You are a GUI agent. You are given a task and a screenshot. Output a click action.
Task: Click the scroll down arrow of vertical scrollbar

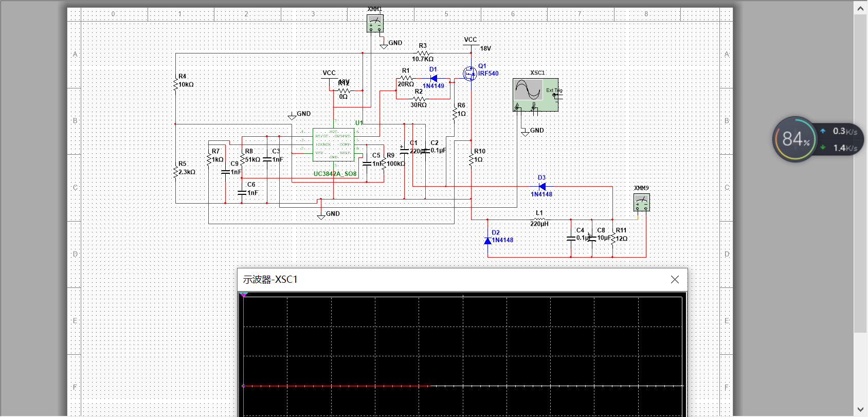point(861,410)
